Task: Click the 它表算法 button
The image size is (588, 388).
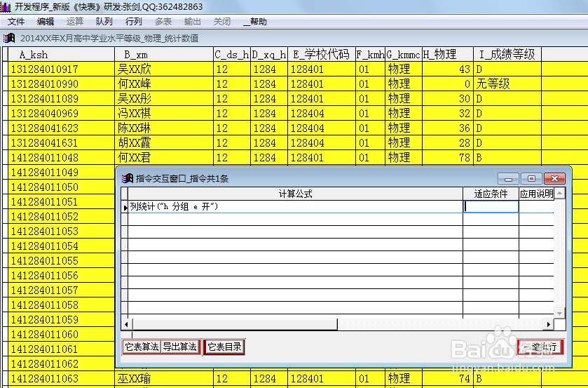Action: 142,347
